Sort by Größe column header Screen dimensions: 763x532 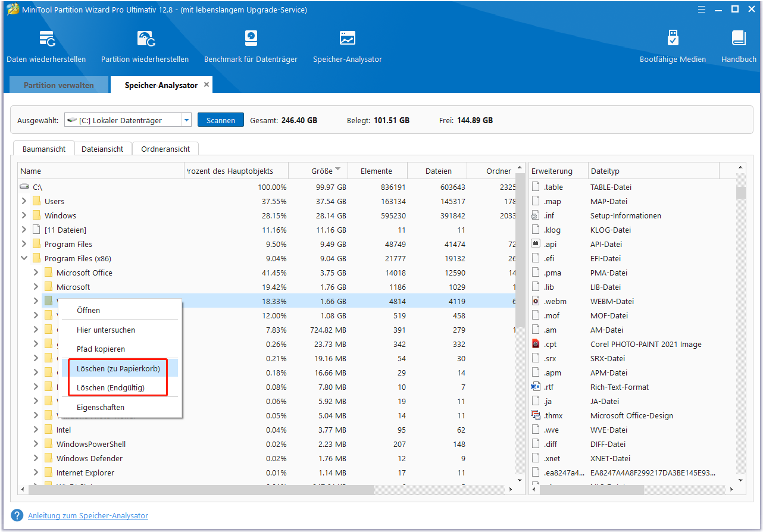tap(318, 171)
